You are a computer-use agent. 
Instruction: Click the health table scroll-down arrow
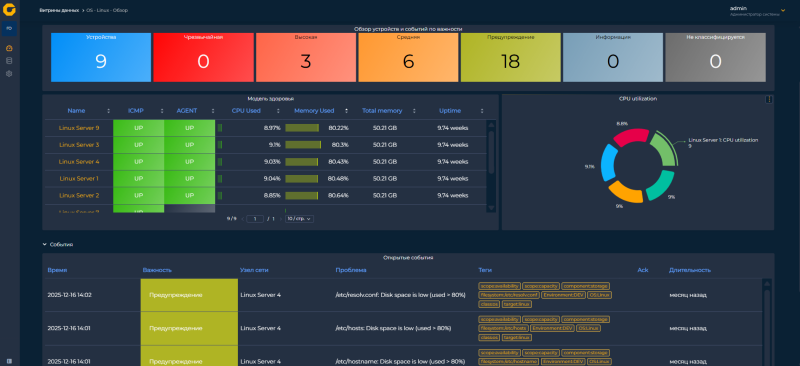click(491, 208)
